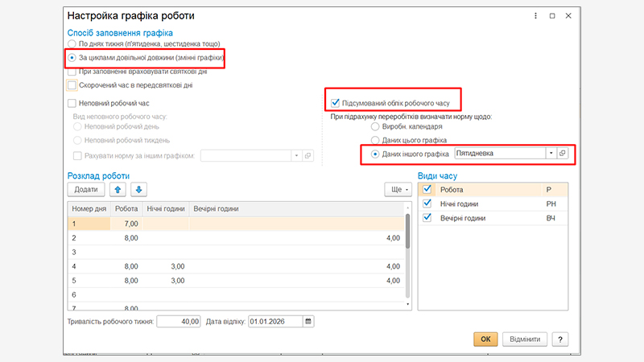The height and width of the screenshot is (362, 644).
Task: Expand the Пятидневка schedule dropdown arrow
Action: point(551,153)
